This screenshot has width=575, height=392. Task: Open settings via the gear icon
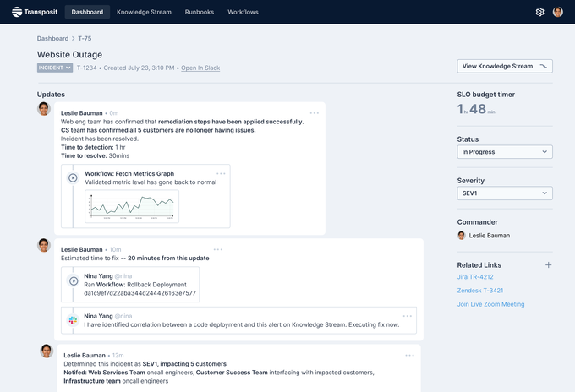pyautogui.click(x=539, y=12)
